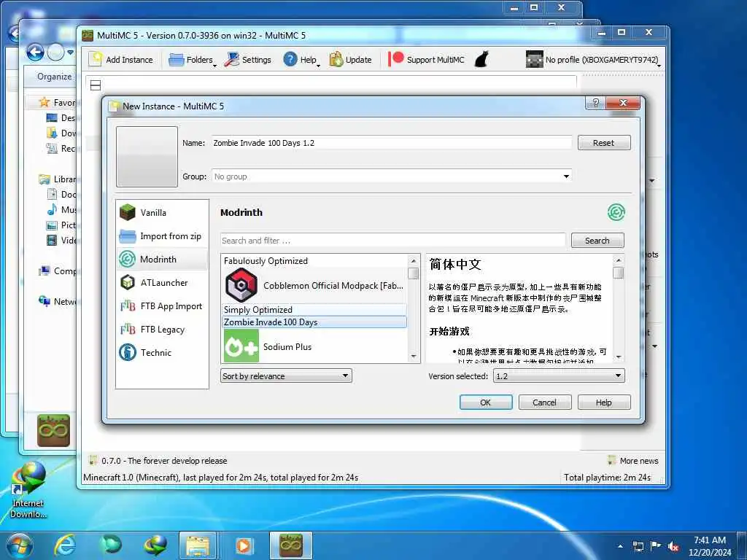The image size is (747, 560).
Task: Click the dialog Help button
Action: pyautogui.click(x=603, y=402)
